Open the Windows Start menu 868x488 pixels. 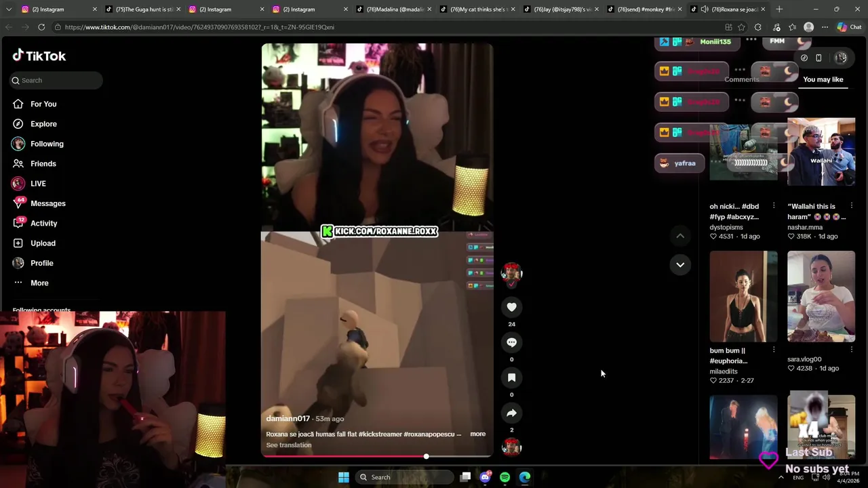pos(344,477)
